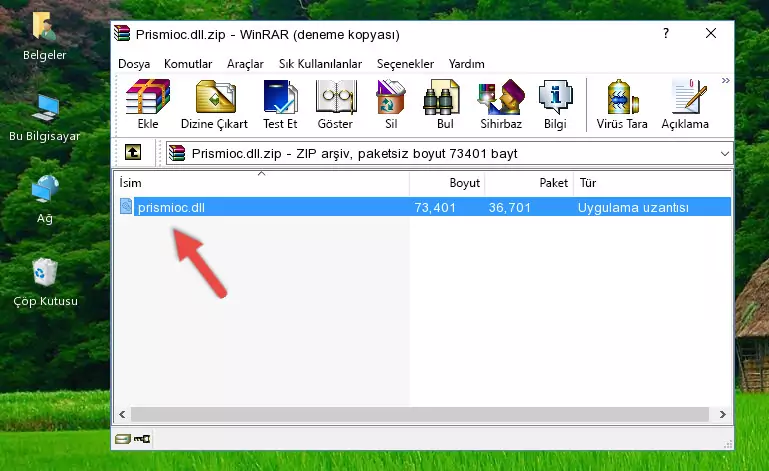Open the Göster viewer icon
Screen dimensions: 769x471
coord(335,104)
